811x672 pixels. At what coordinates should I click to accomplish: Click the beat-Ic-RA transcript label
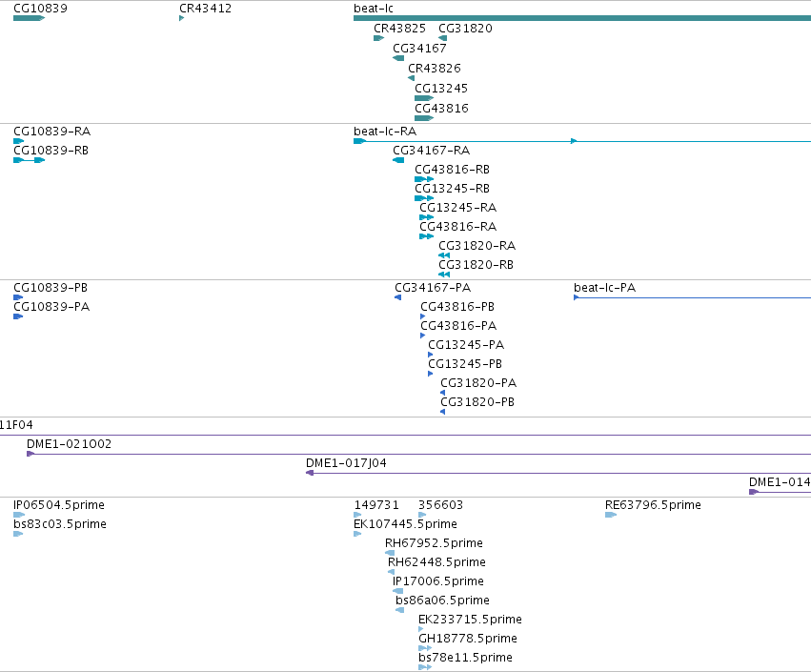click(x=385, y=132)
